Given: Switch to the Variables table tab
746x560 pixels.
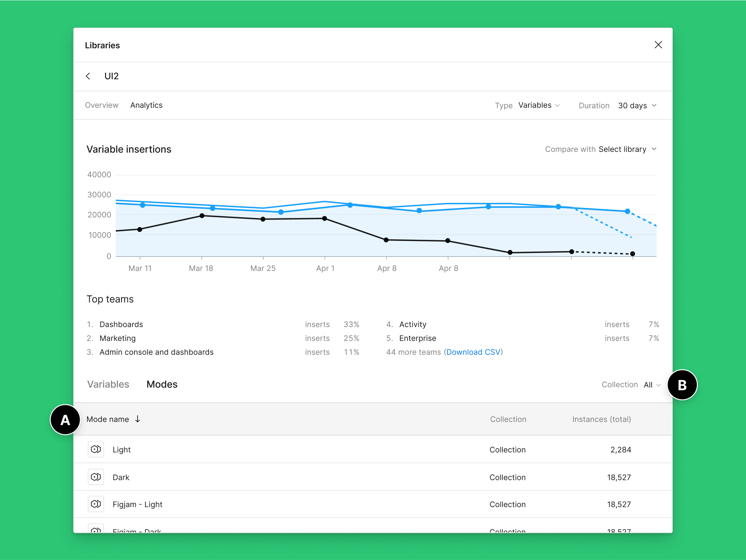Looking at the screenshot, I should (108, 384).
